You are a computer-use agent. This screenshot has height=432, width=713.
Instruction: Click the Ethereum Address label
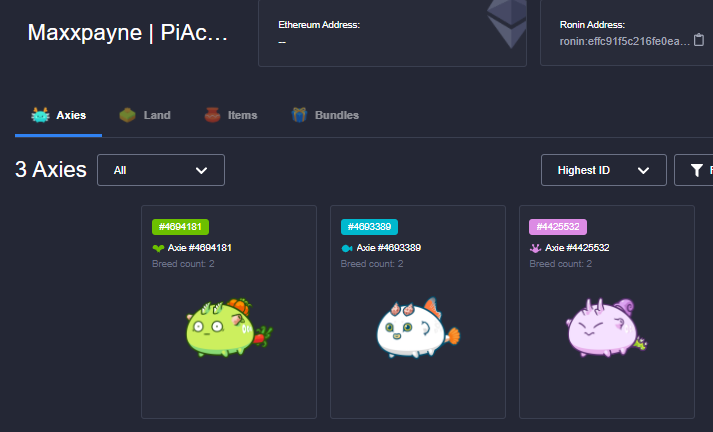pyautogui.click(x=319, y=25)
